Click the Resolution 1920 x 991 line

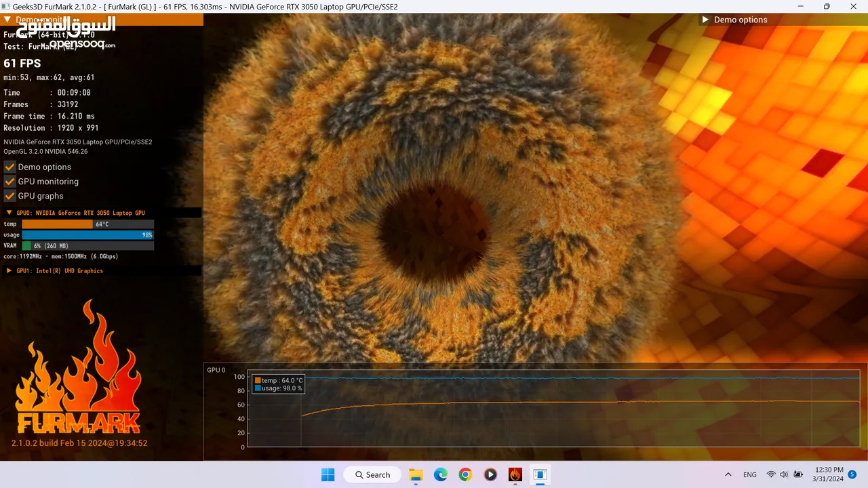click(51, 127)
